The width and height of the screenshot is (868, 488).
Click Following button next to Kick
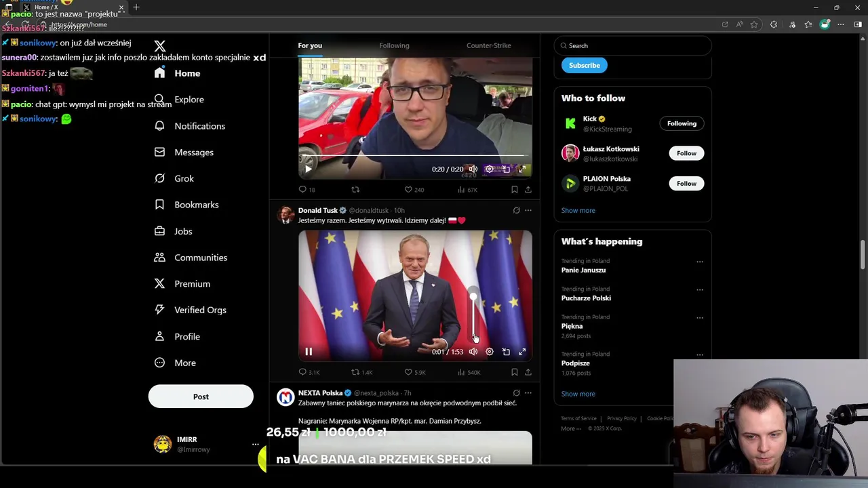(682, 123)
